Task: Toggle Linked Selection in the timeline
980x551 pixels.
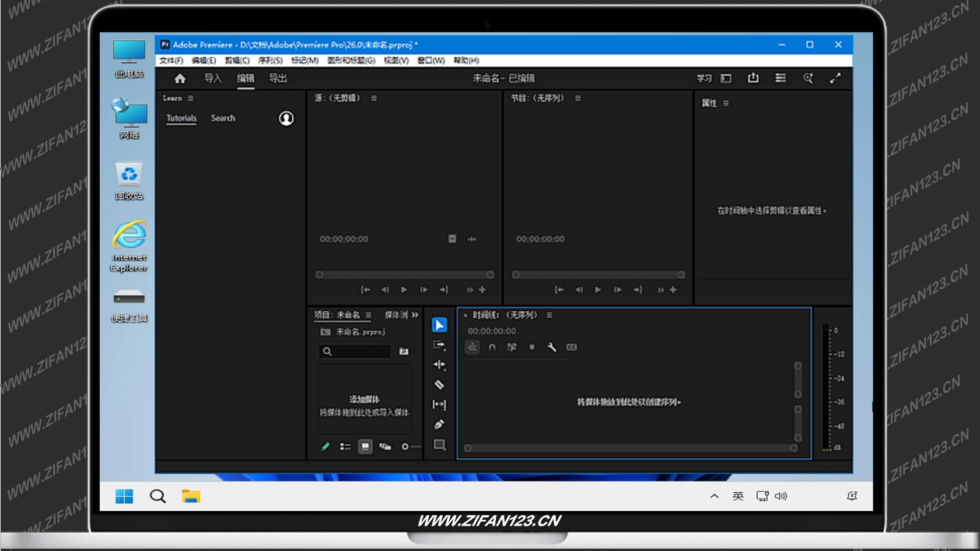Action: 512,347
